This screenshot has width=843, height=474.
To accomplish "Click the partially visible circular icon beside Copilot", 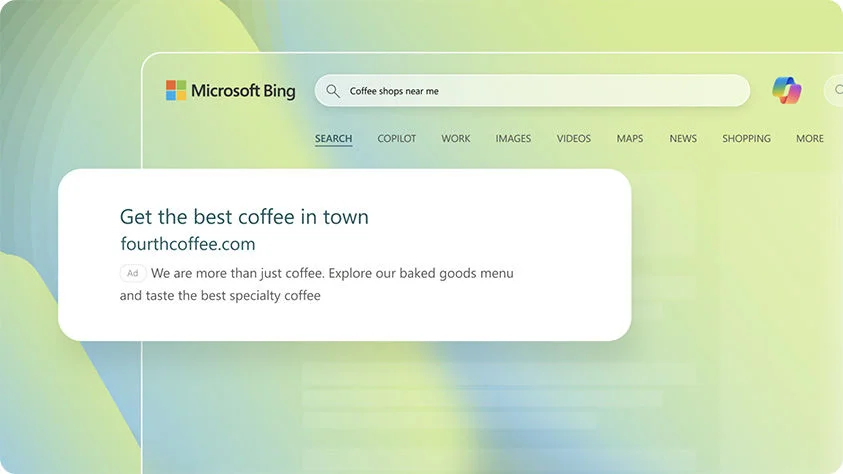I will coord(835,91).
